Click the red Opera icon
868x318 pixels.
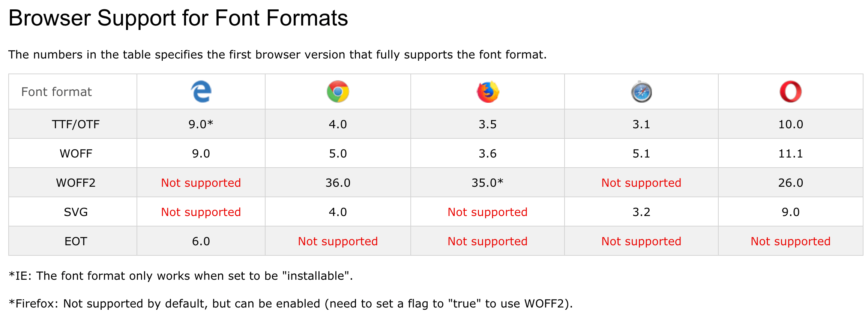pos(791,91)
